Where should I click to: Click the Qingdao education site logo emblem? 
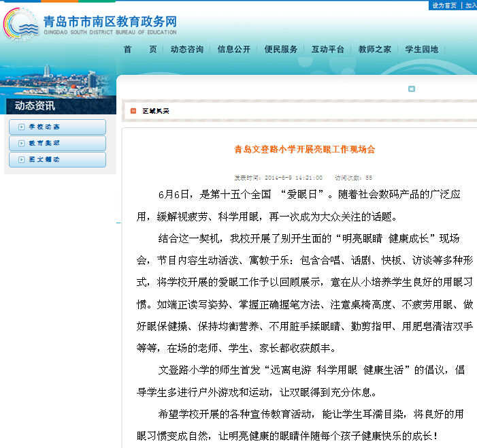click(21, 25)
